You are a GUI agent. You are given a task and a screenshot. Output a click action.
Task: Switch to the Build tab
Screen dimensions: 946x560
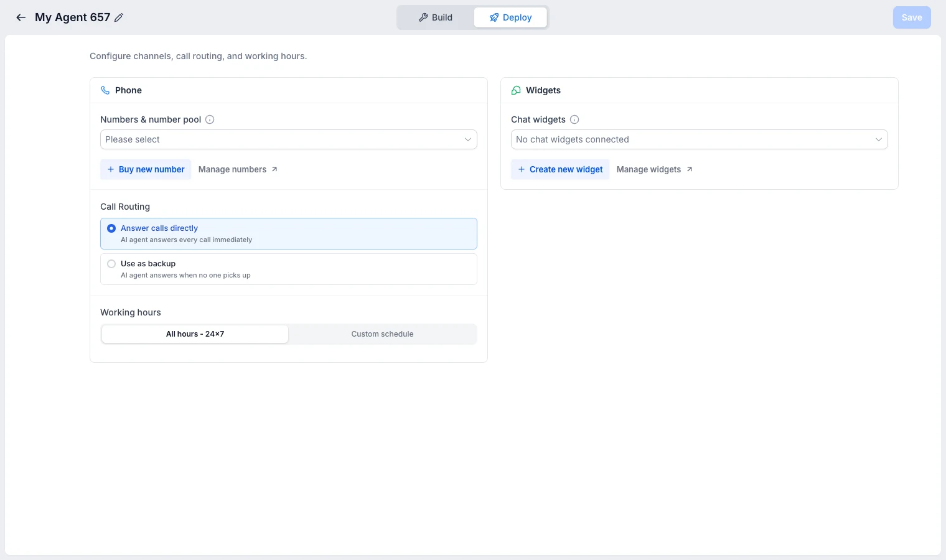click(436, 17)
